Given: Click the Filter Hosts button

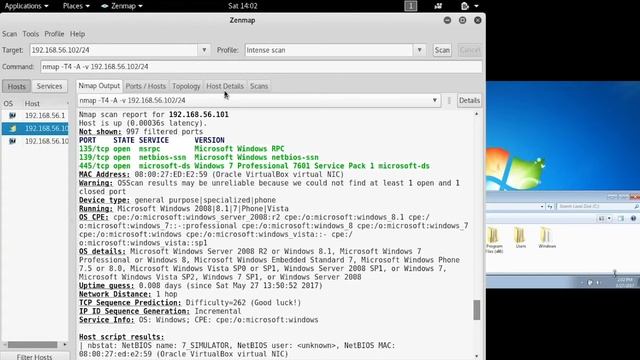Looking at the screenshot, I should coord(35,357).
